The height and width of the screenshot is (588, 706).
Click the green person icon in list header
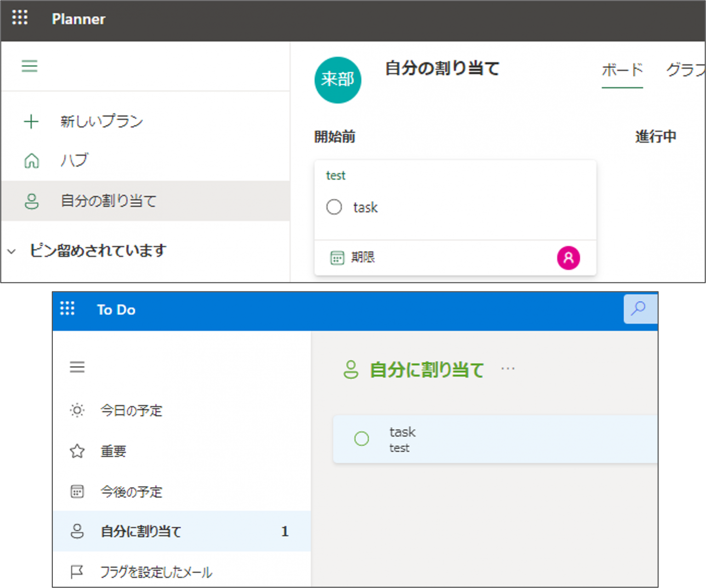[351, 370]
